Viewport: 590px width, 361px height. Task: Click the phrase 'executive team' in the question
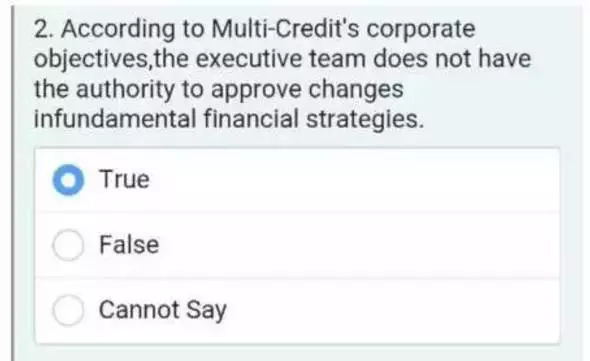pos(281,59)
